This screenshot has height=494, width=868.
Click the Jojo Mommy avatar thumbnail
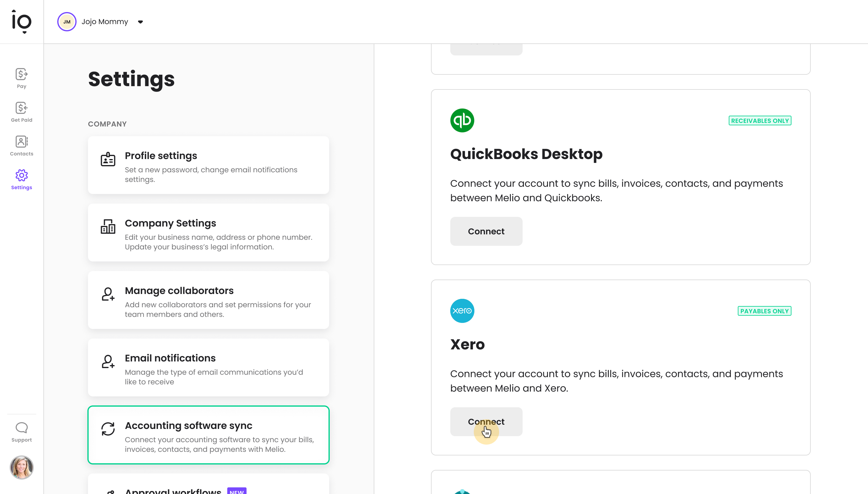[67, 21]
